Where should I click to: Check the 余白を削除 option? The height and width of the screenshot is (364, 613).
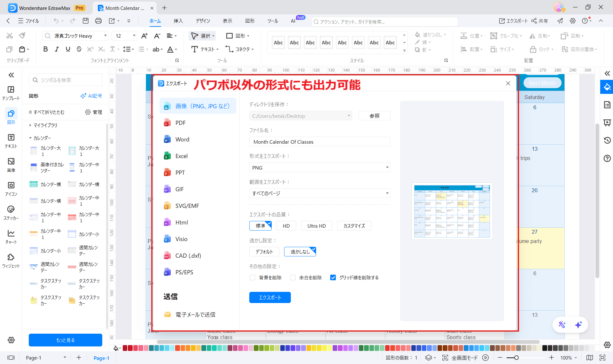coord(292,277)
